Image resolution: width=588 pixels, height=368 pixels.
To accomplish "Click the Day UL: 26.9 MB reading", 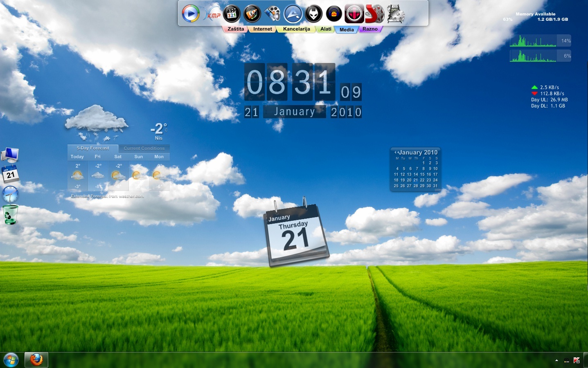I will [x=550, y=100].
